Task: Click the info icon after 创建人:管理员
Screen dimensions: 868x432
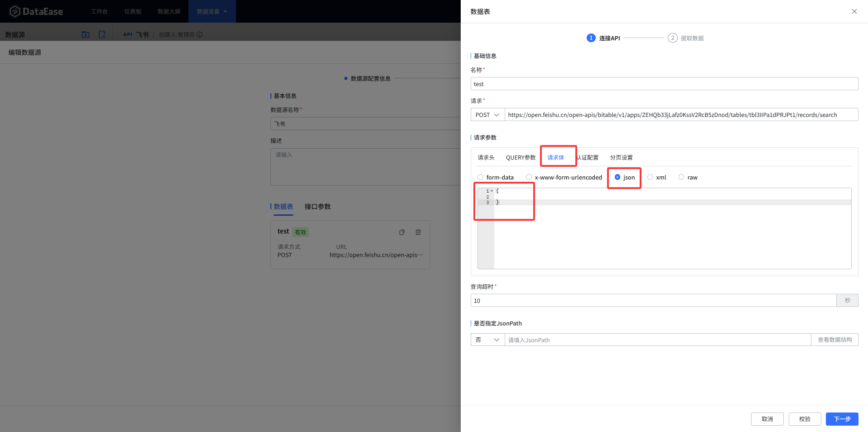Action: tap(200, 34)
